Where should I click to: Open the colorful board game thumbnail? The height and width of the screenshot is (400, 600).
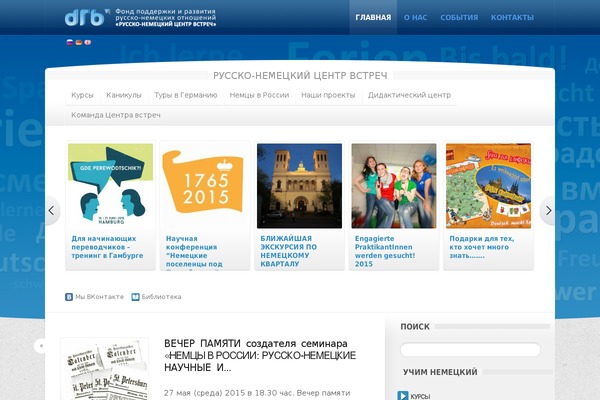[488, 186]
